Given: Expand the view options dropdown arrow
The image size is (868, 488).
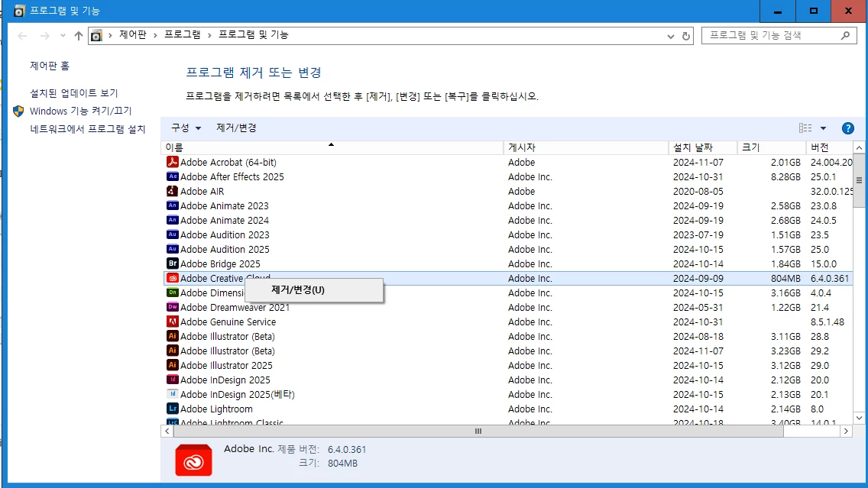Looking at the screenshot, I should coord(823,128).
